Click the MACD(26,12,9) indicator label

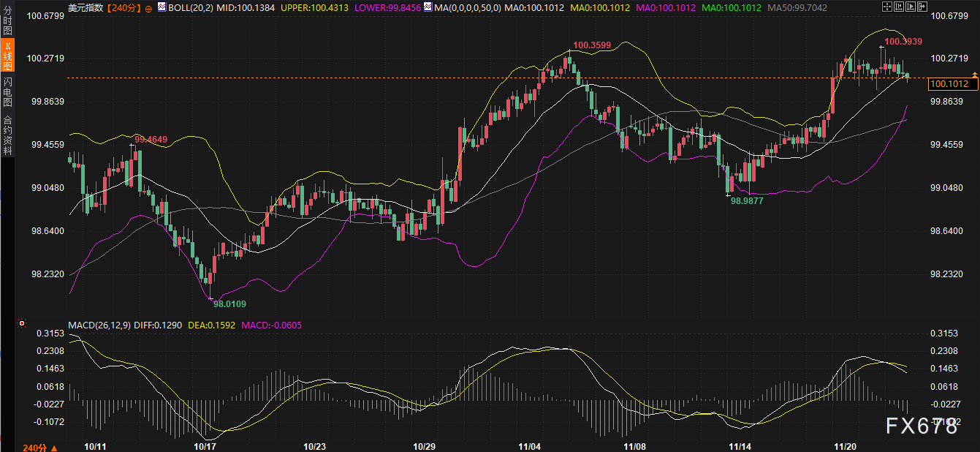(99, 324)
